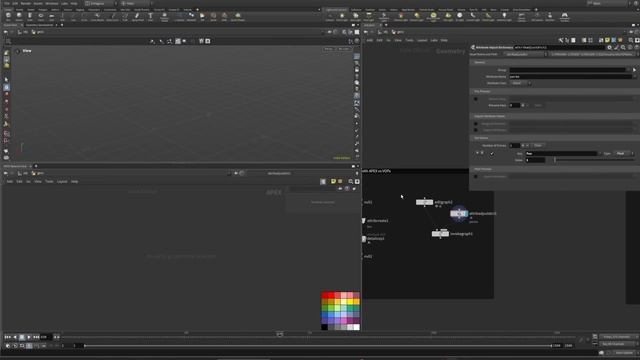Enable the checkbox of the Key entry
The height and width of the screenshot is (360, 640).
tap(492, 153)
